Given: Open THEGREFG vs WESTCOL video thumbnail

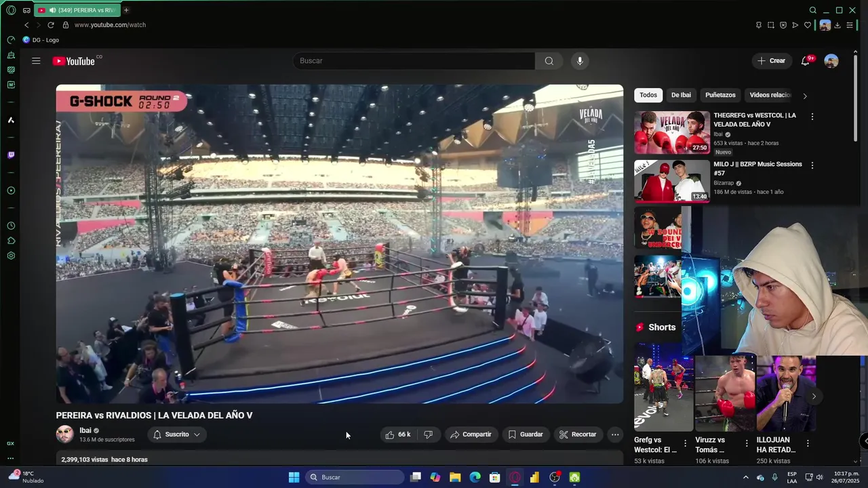Looking at the screenshot, I should (672, 132).
